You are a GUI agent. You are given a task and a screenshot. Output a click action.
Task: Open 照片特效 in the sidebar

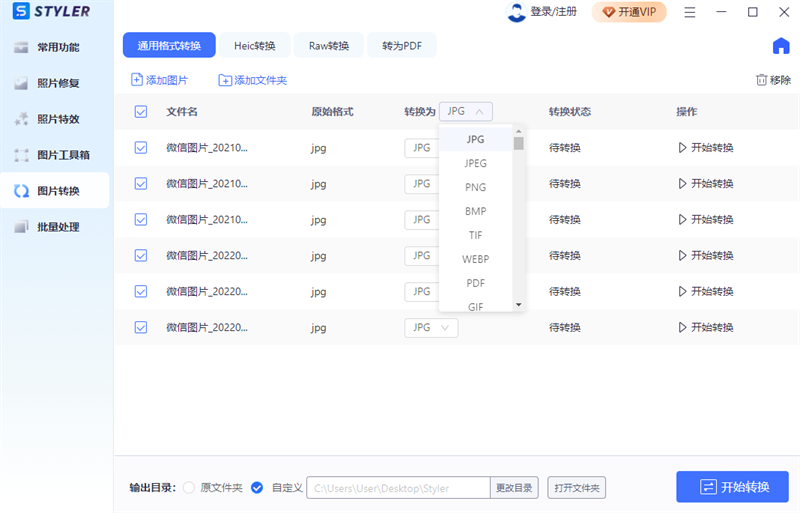(x=57, y=119)
